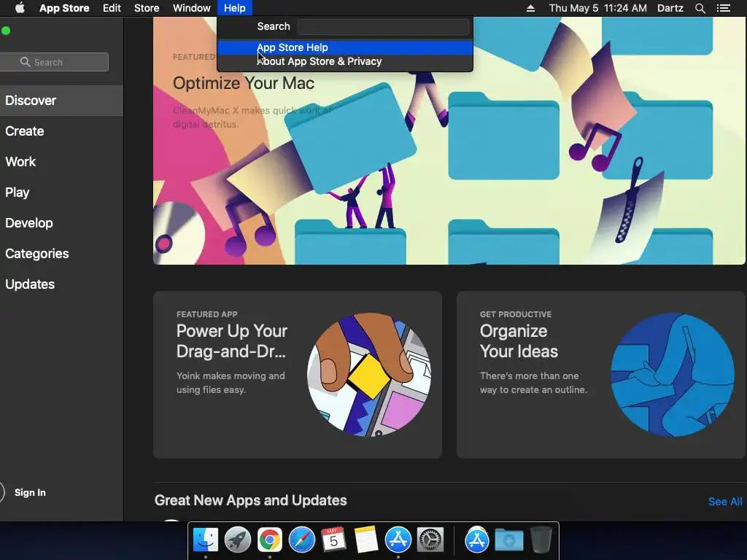Show the Updates section
This screenshot has height=560, width=747.
61,284
